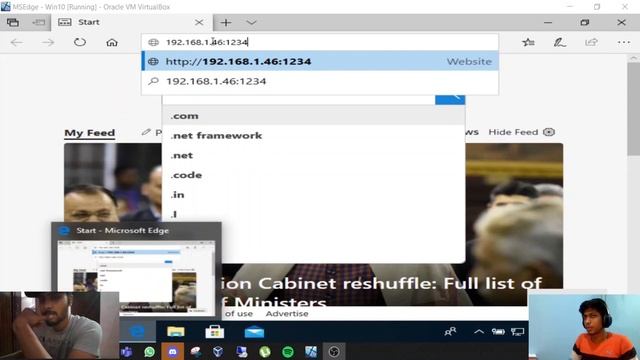Image resolution: width=640 pixels, height=360 pixels.
Task: Open File Explorer in VM taskbar
Action: point(176,332)
